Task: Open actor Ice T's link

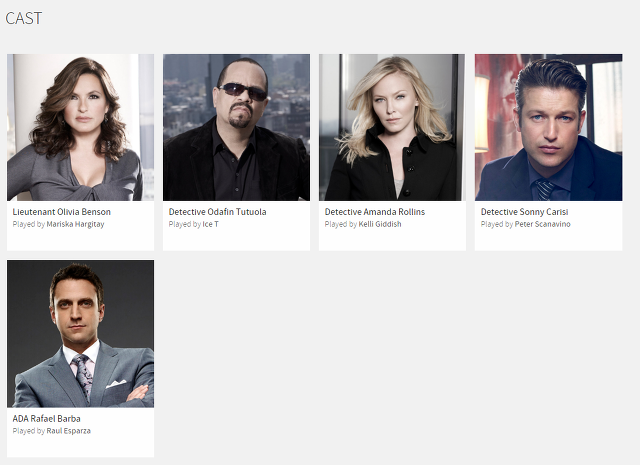Action: 211,224
